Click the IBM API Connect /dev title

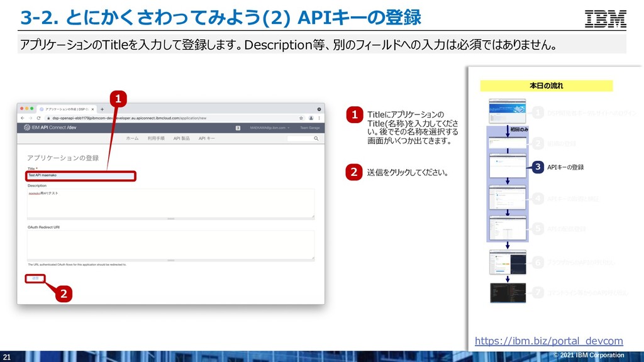point(54,128)
